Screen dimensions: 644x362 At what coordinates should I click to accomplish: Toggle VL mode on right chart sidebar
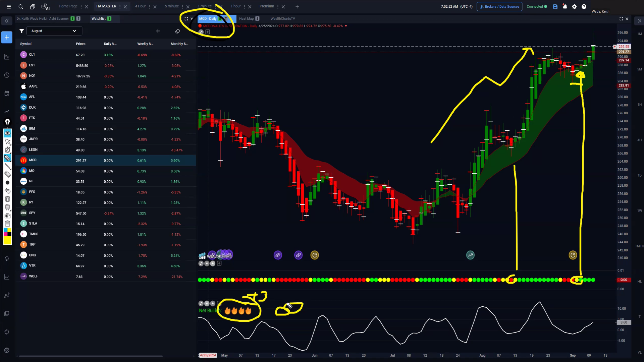coord(640,352)
